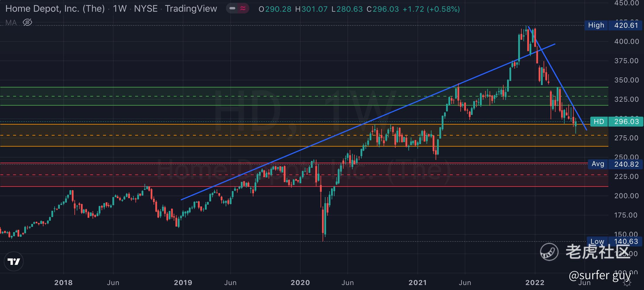This screenshot has width=644, height=290.
Task: Click the Jun label between 2021 and 2022
Action: pos(465,283)
